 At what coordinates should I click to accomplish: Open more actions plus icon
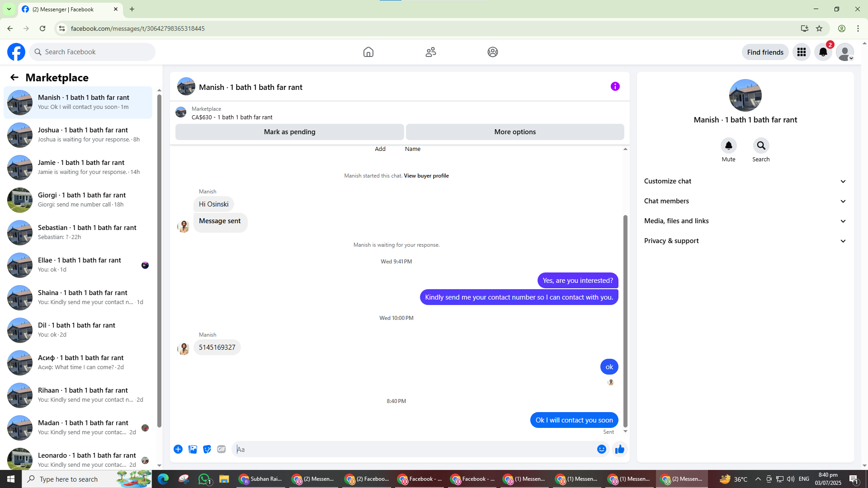click(178, 449)
